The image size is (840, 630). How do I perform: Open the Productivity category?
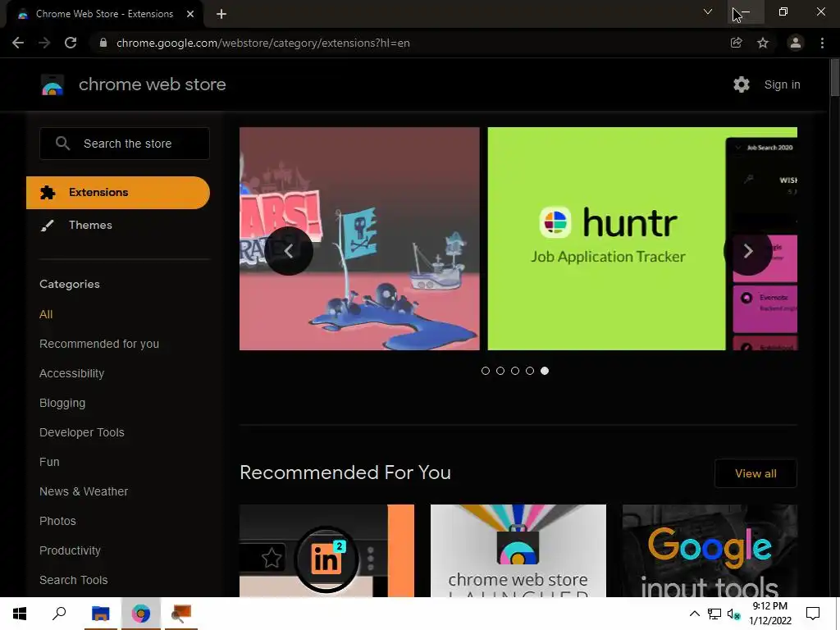pyautogui.click(x=71, y=550)
